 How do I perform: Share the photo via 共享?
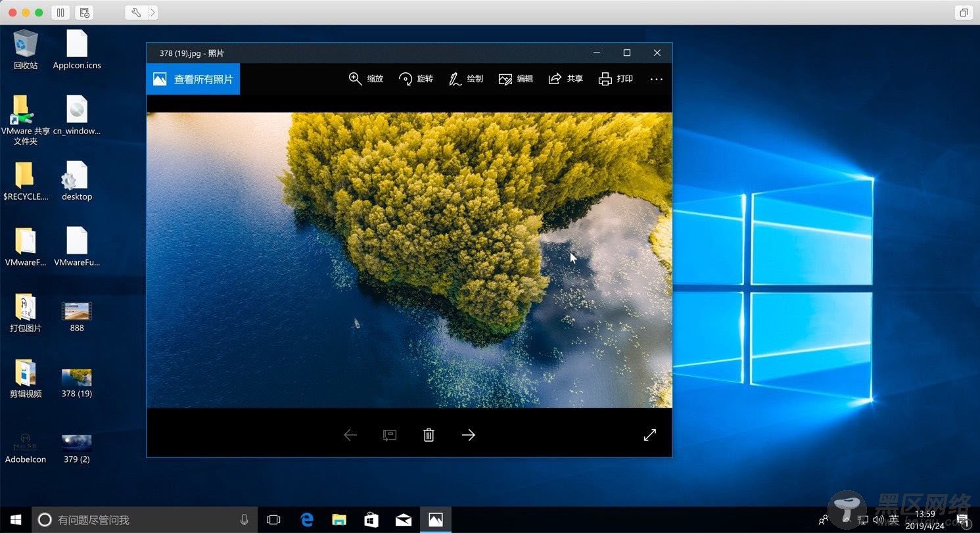(x=566, y=79)
